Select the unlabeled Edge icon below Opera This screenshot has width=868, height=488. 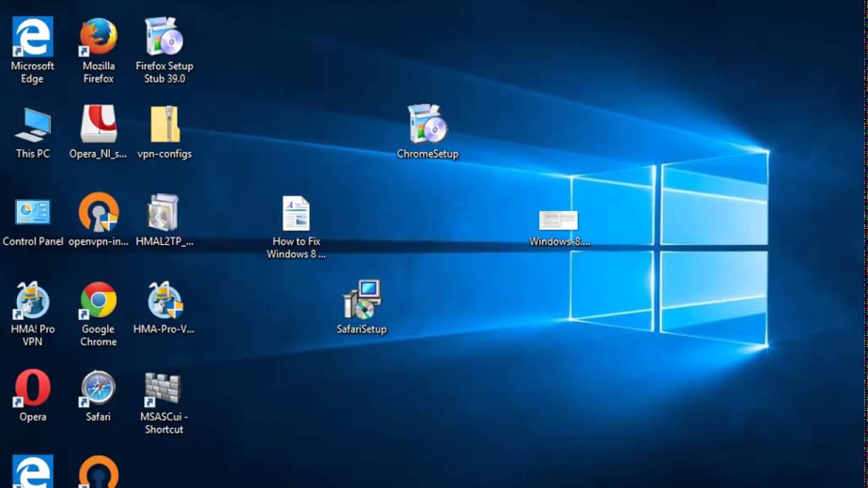click(33, 472)
